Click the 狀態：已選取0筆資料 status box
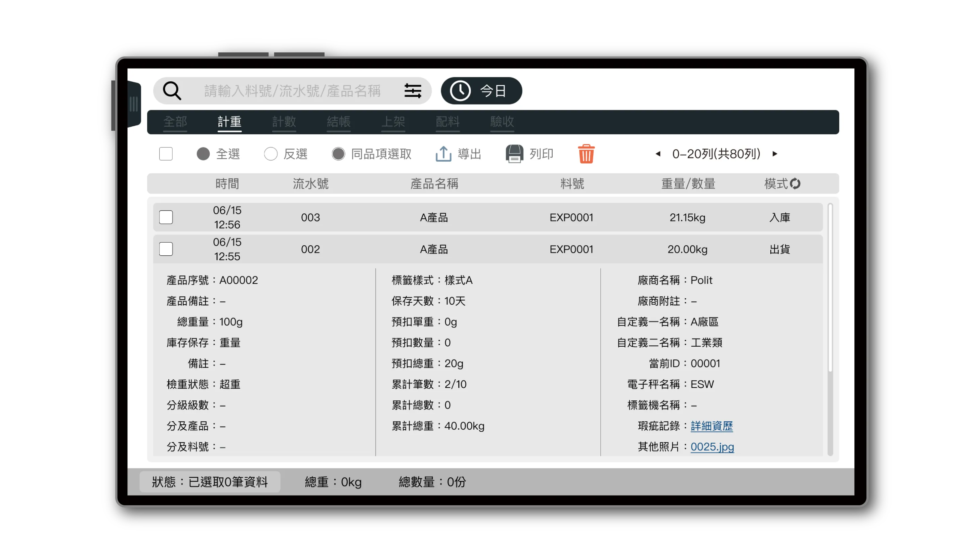The width and height of the screenshot is (980, 560). 210,482
